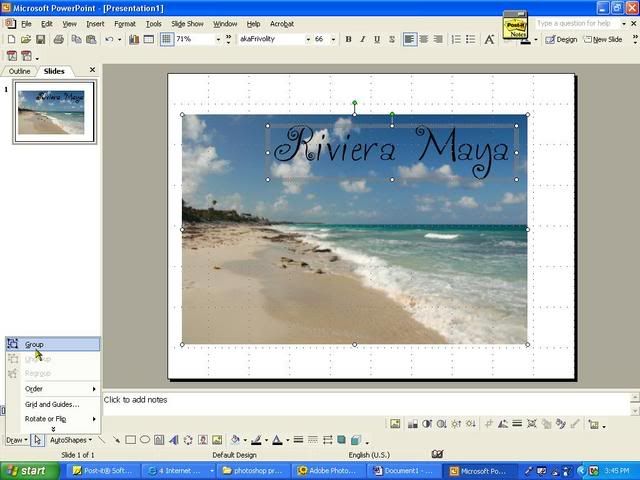Image resolution: width=640 pixels, height=480 pixels.
Task: Open the Insert menu
Action: (x=95, y=24)
